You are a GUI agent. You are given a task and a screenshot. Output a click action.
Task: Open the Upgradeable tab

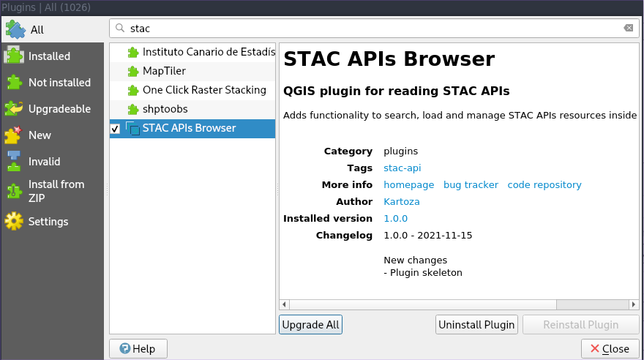[x=53, y=108]
